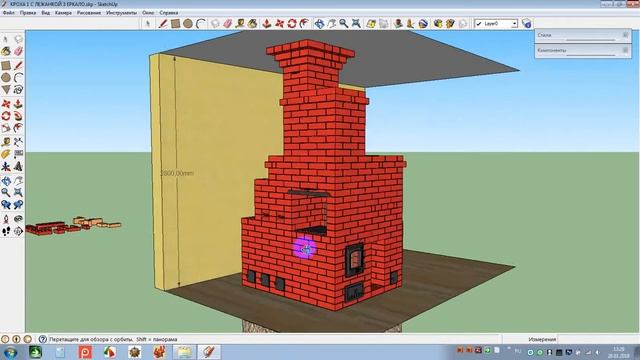Select the Line pencil in top toolbar
640x360 pixels.
point(163,24)
